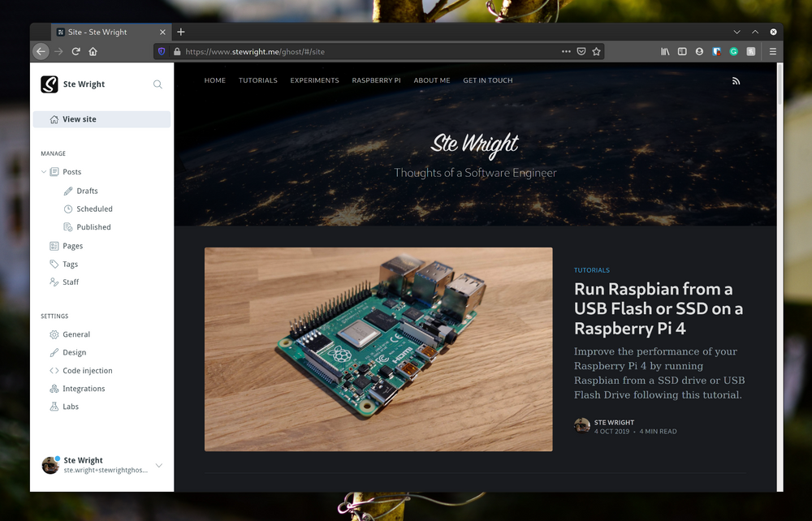This screenshot has width=812, height=521.
Task: Open the Grammarly extension icon
Action: (x=733, y=51)
